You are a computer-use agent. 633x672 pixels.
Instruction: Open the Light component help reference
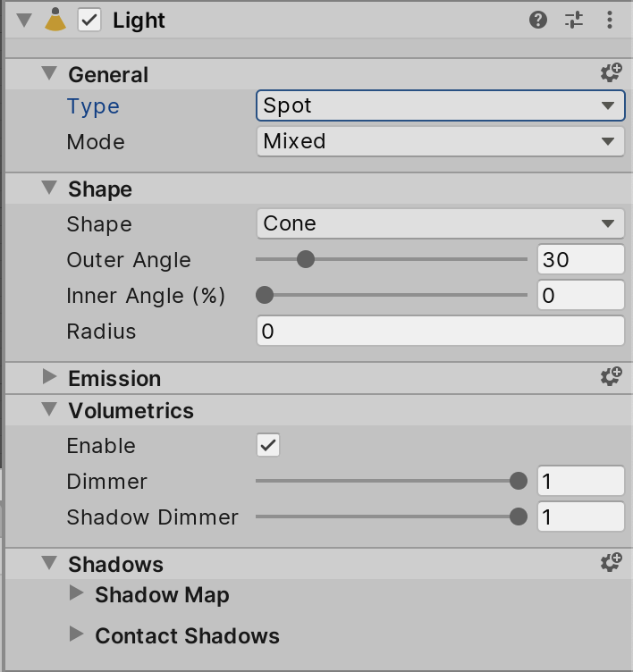[538, 20]
